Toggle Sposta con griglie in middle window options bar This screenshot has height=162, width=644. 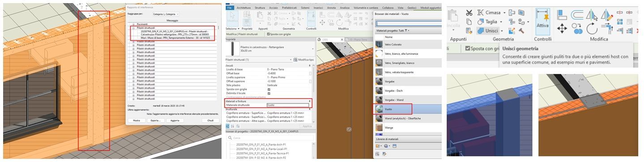tap(268, 34)
